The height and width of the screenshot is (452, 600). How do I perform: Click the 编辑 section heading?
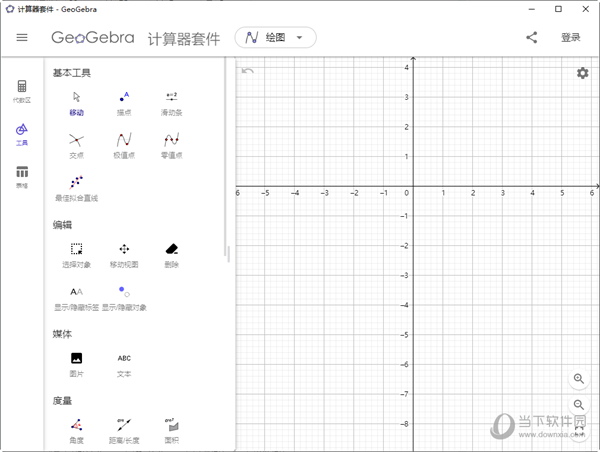62,225
